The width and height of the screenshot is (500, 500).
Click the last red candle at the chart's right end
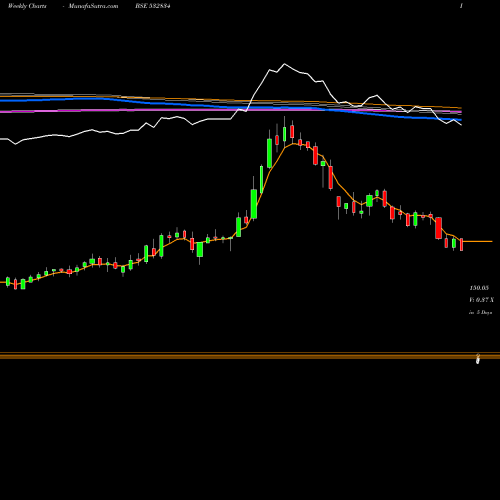[x=461, y=244]
